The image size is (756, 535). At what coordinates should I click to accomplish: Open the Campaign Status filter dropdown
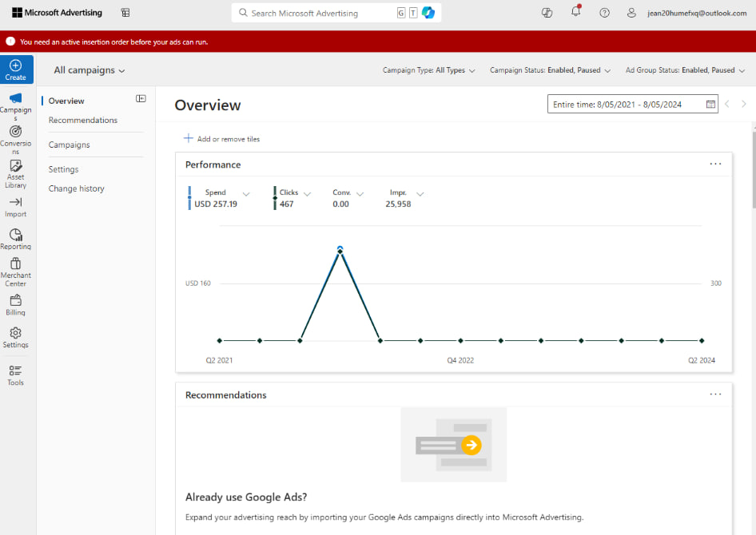pos(550,70)
